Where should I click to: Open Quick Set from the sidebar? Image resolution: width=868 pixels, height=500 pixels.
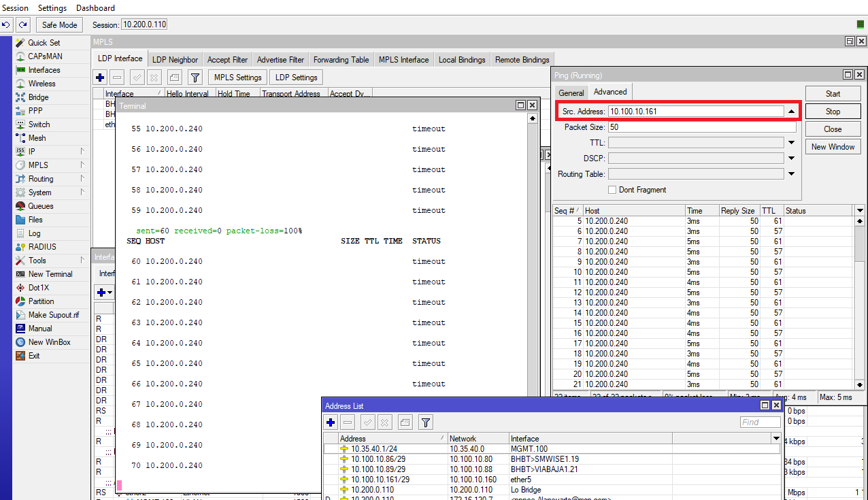(x=44, y=43)
